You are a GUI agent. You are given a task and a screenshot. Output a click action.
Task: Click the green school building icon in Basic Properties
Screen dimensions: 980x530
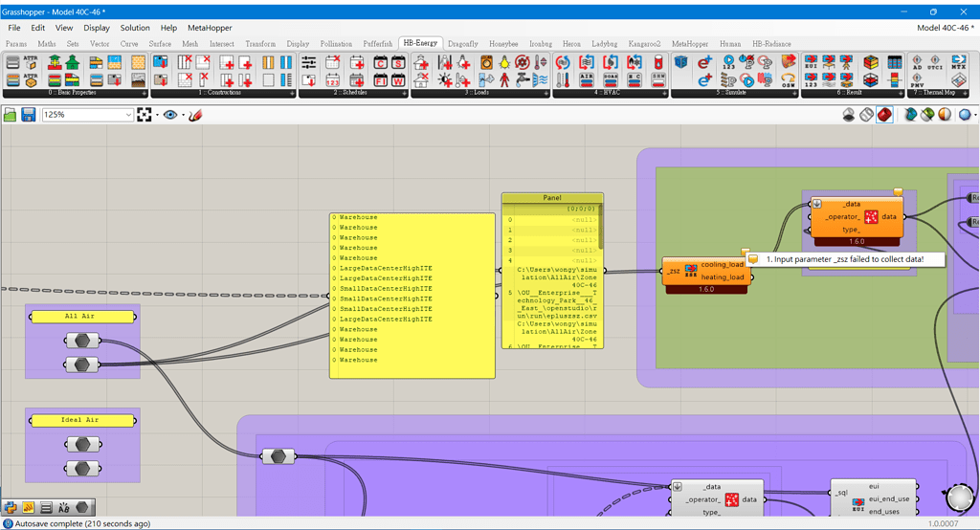[73, 62]
